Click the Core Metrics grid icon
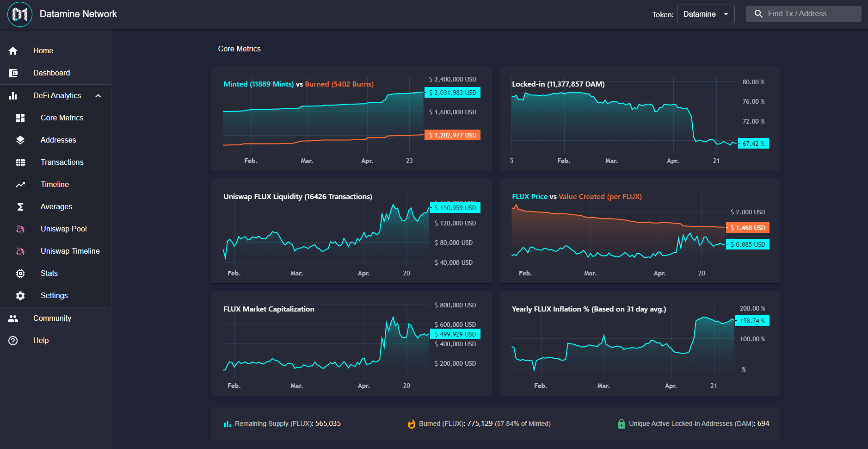Viewport: 868px width, 449px height. [x=20, y=118]
